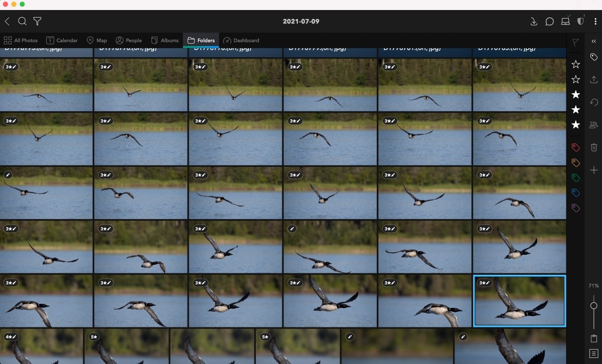Open the three-dot more options menu

[595, 22]
